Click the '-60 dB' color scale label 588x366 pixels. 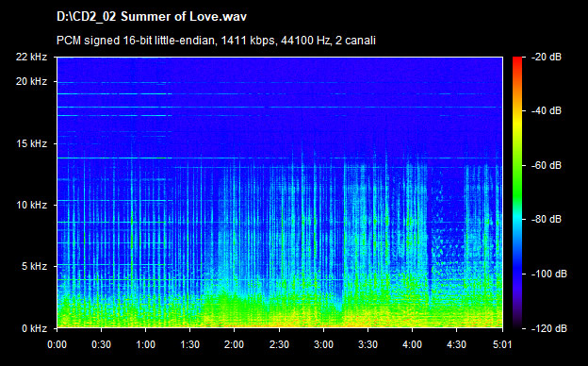(x=547, y=165)
